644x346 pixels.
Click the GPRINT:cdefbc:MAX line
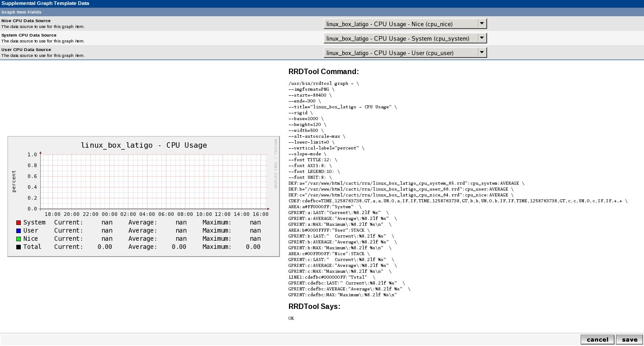(343, 295)
